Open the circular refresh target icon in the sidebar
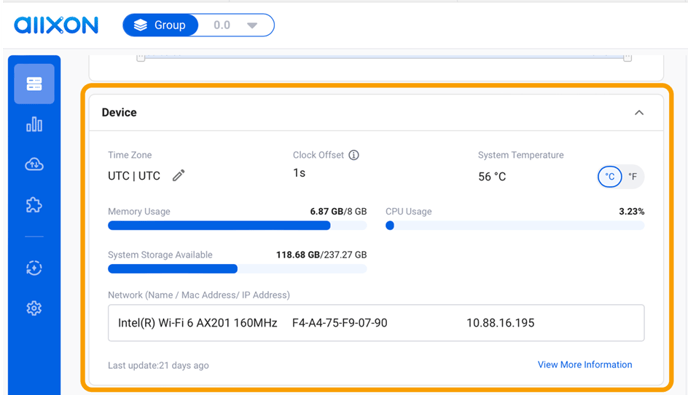Screen dimensions: 688x395 pos(34,268)
